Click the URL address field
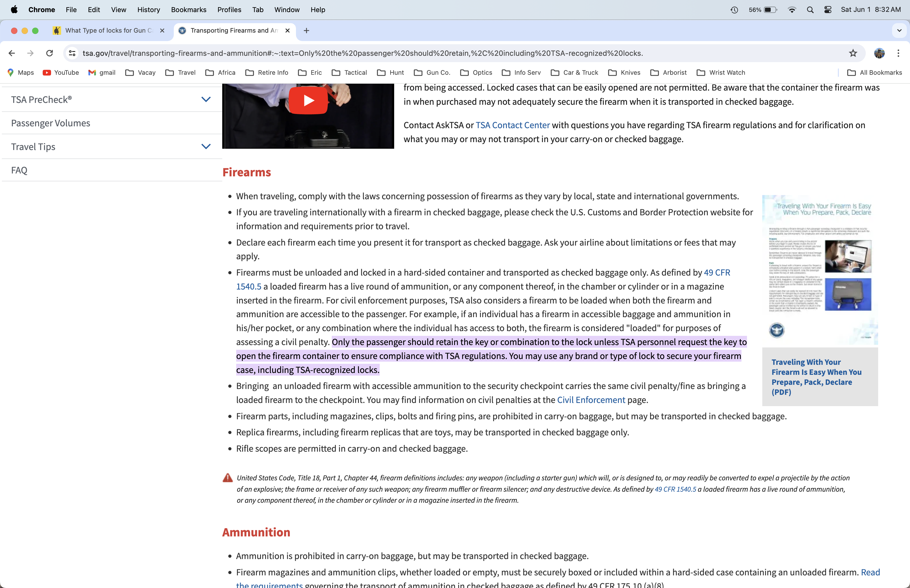The height and width of the screenshot is (588, 910). point(363,53)
